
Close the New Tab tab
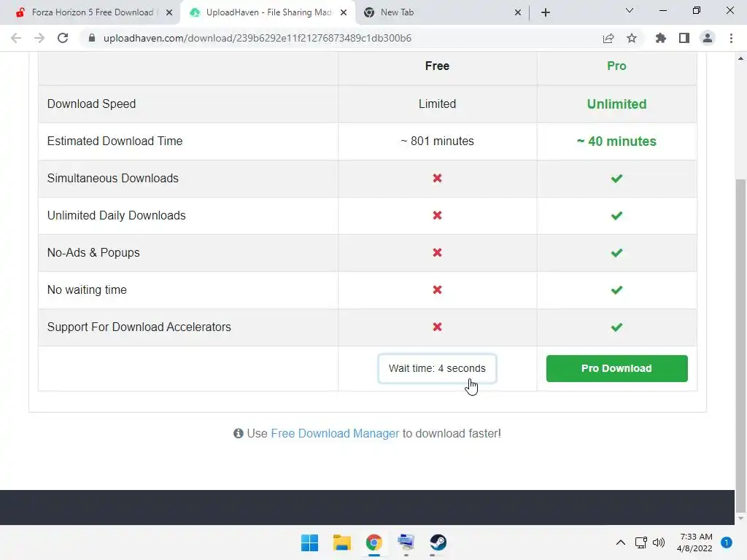pyautogui.click(x=518, y=12)
